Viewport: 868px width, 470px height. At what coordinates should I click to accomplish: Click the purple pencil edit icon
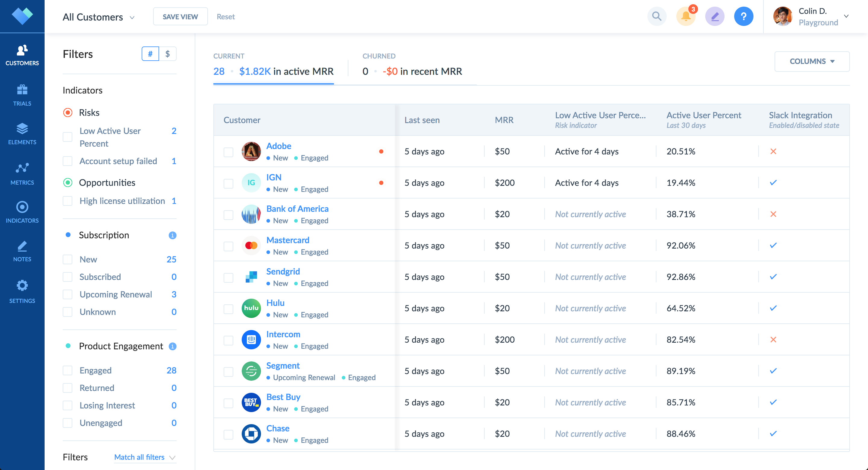tap(714, 16)
